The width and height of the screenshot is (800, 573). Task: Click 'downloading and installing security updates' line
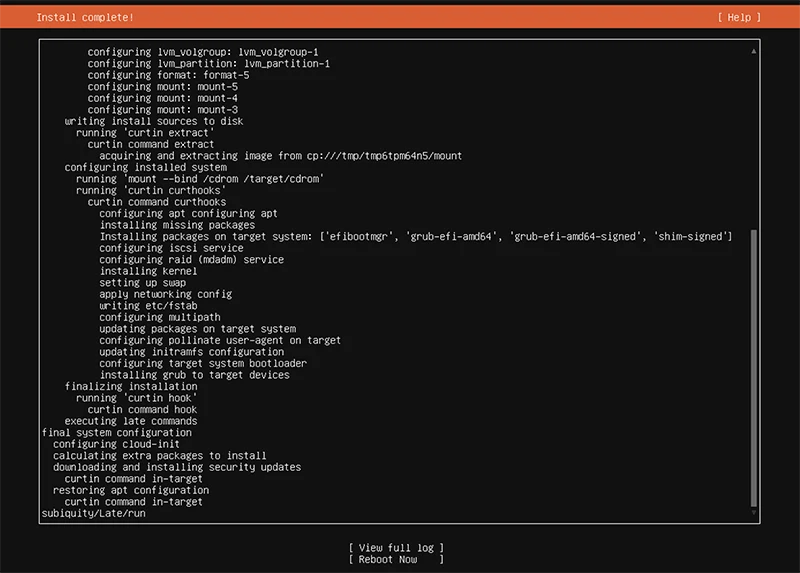(x=177, y=467)
